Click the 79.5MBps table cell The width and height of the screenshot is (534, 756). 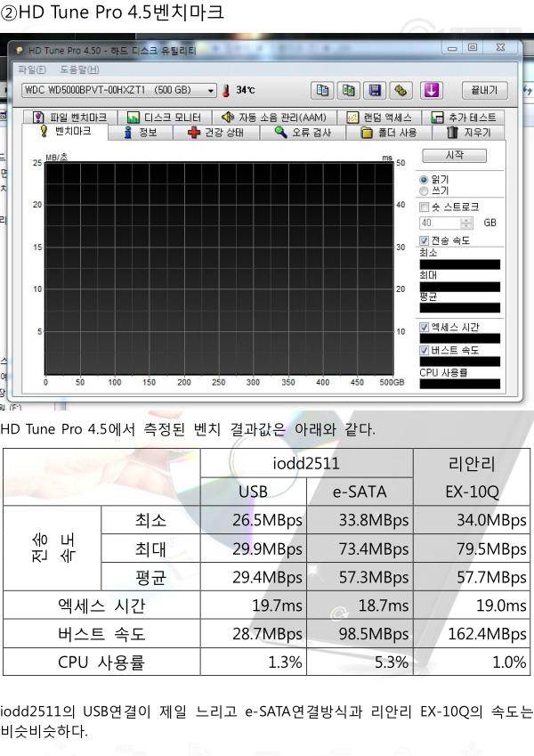point(472,549)
